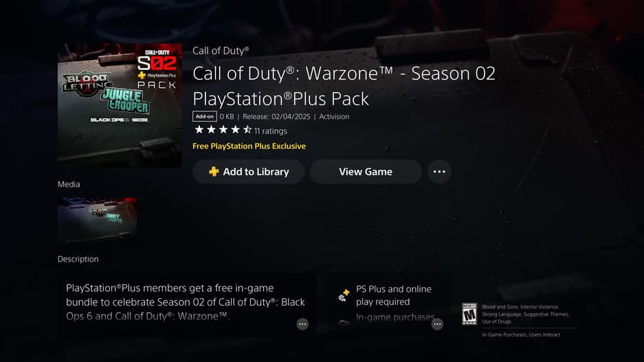The image size is (644, 362).
Task: Click the Media section heading
Action: point(69,184)
